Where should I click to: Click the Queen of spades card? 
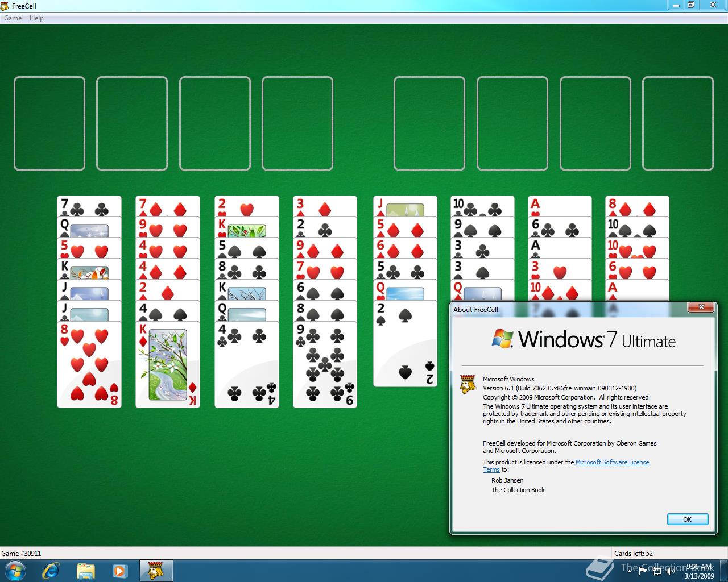click(89, 227)
